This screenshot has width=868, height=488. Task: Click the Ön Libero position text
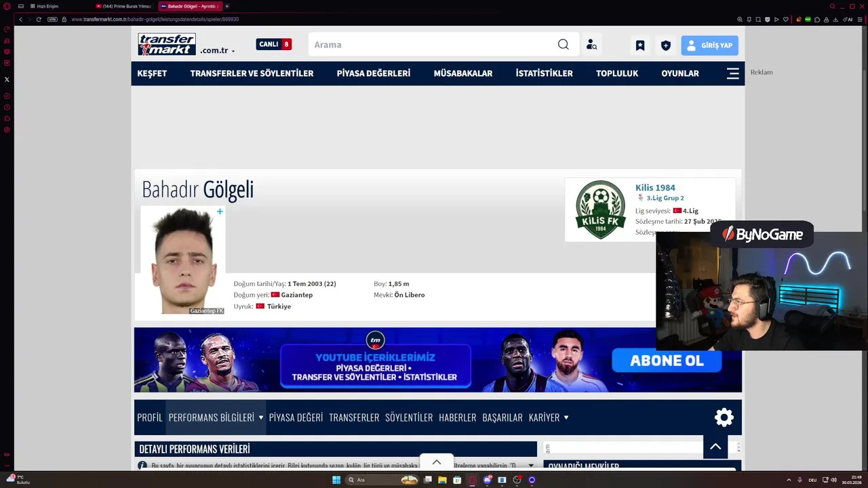coord(410,295)
